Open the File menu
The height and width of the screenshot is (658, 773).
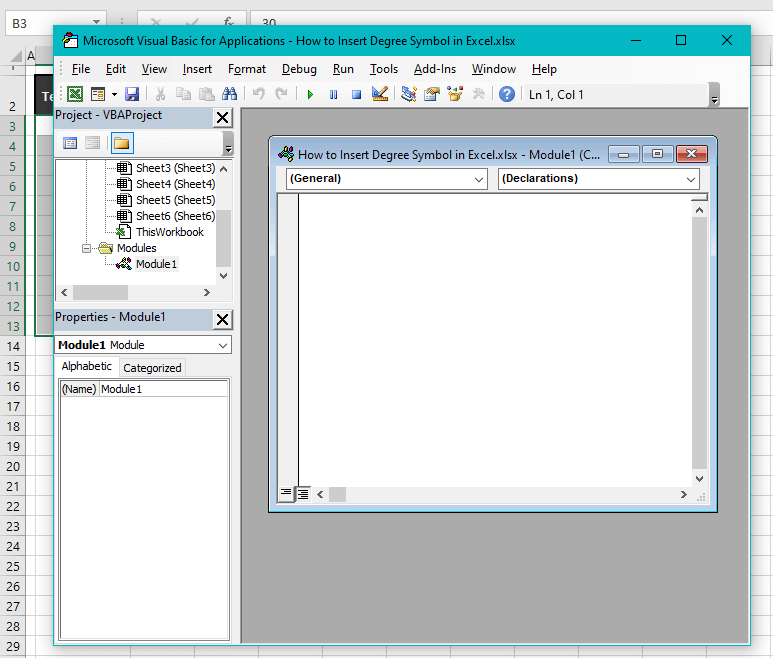[81, 69]
